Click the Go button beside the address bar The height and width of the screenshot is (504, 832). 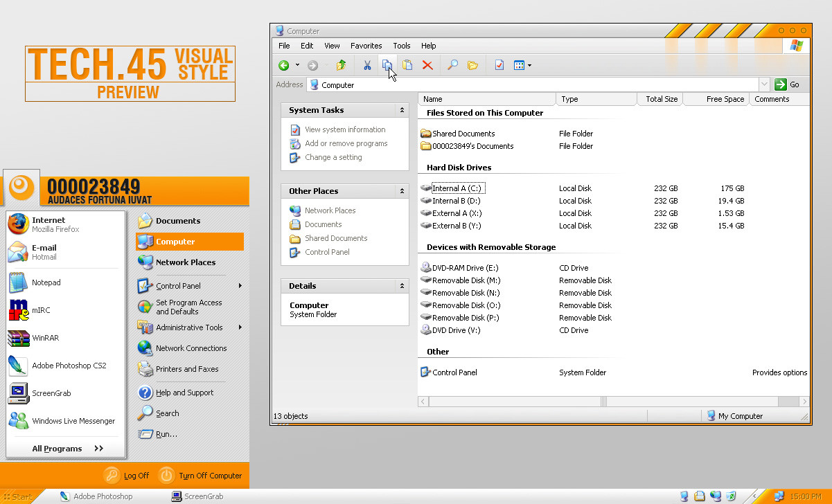click(x=788, y=84)
